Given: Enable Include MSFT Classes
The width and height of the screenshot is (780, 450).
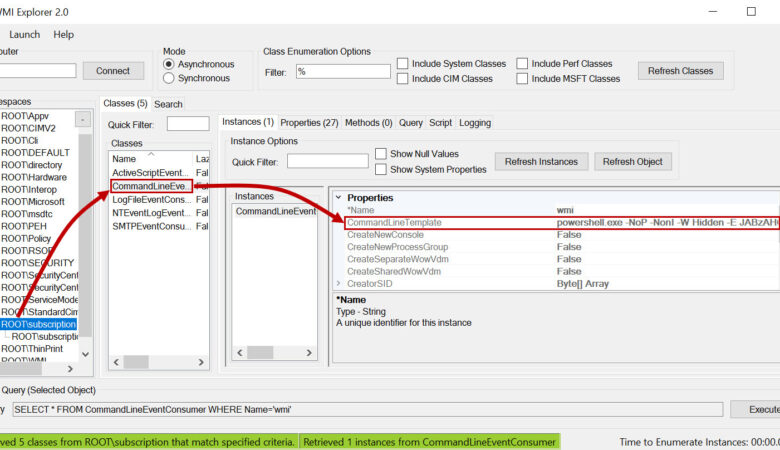Looking at the screenshot, I should click(522, 79).
